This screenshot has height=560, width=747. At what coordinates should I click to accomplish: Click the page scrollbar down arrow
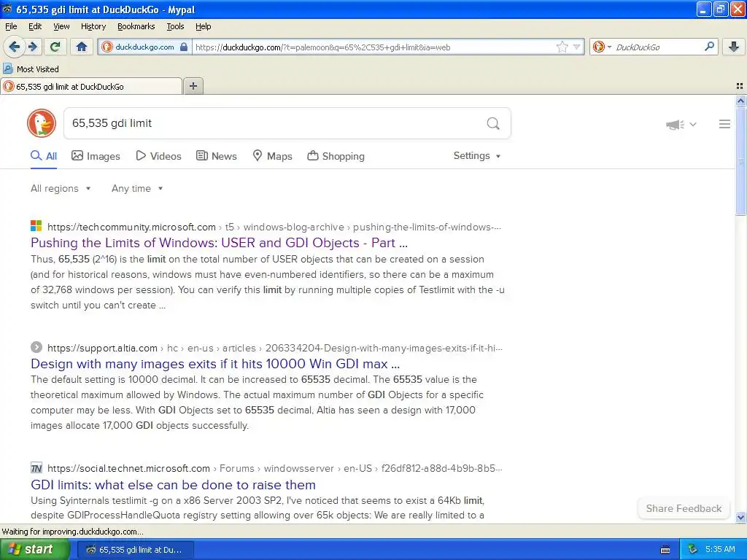(x=740, y=517)
